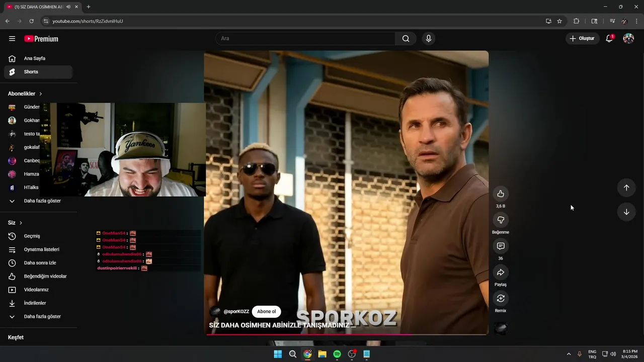Like the short with thumbs up
This screenshot has width=644, height=362.
click(501, 194)
